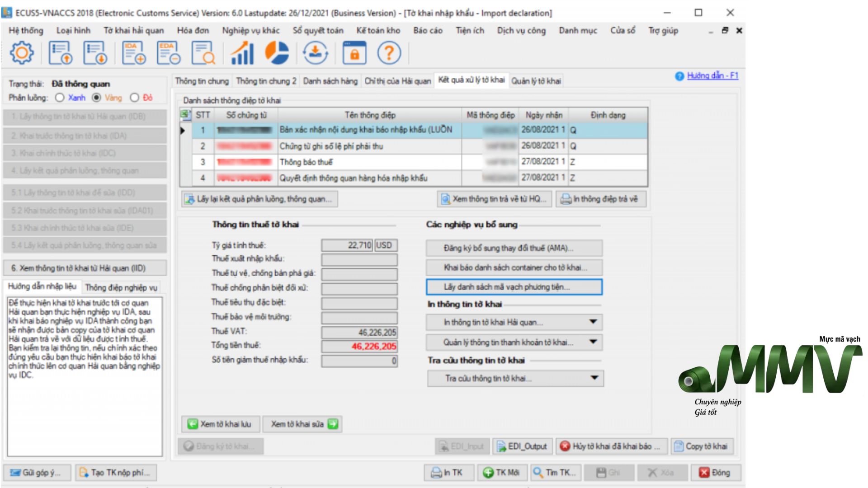This screenshot has height=488, width=868.
Task: Expand In thông tin tờ khai Hải quan dropdown
Action: click(593, 322)
